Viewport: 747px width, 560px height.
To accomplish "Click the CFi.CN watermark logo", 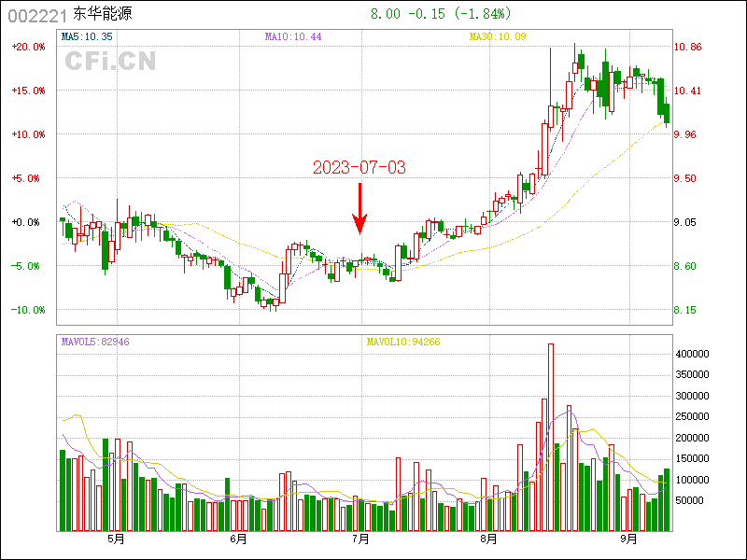I will [x=110, y=61].
